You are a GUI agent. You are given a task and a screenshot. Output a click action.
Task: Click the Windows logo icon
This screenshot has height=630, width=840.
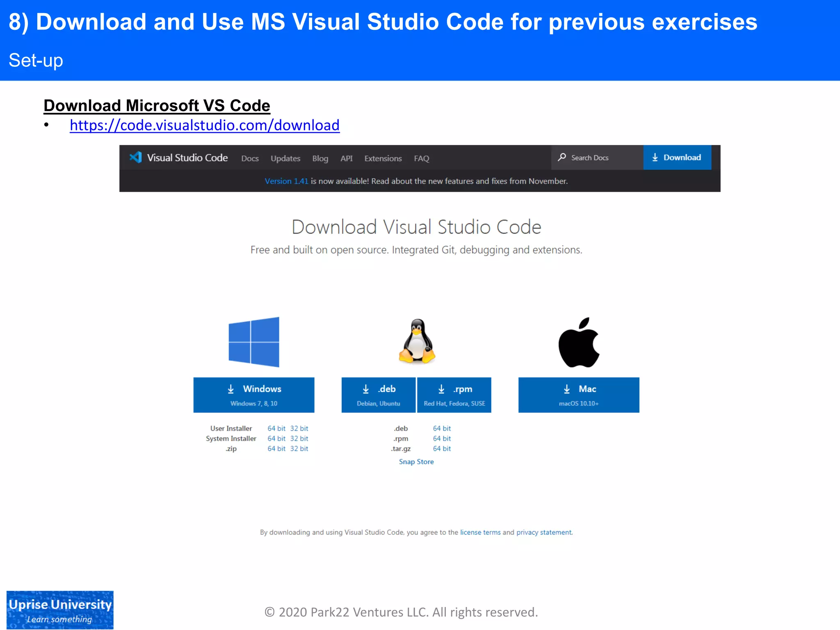pos(254,342)
